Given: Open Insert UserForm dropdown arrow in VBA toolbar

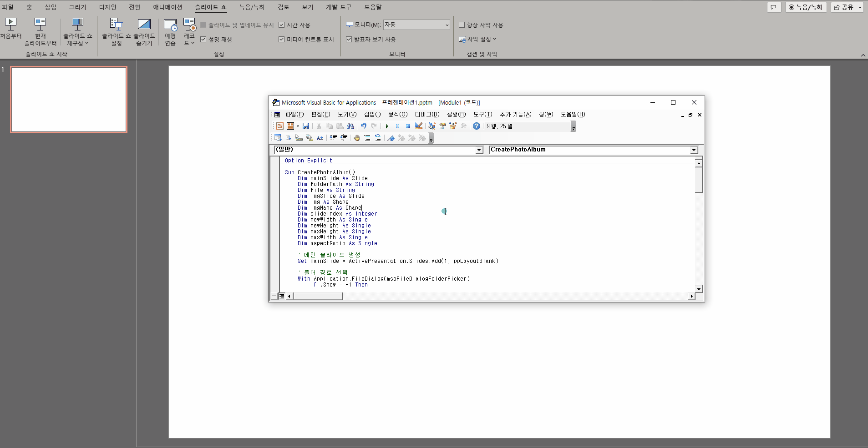Looking at the screenshot, I should (x=298, y=126).
